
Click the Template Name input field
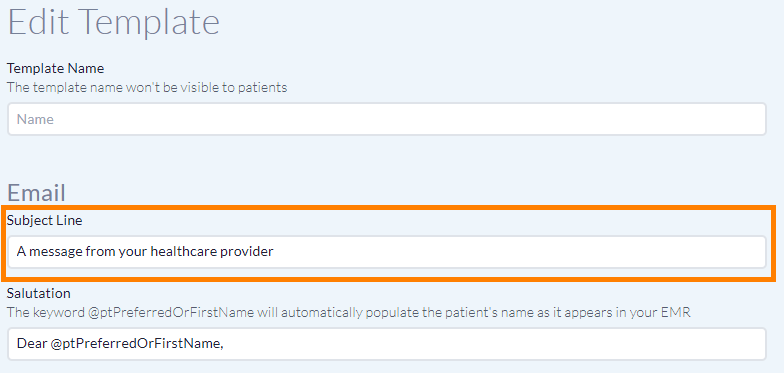click(x=386, y=119)
